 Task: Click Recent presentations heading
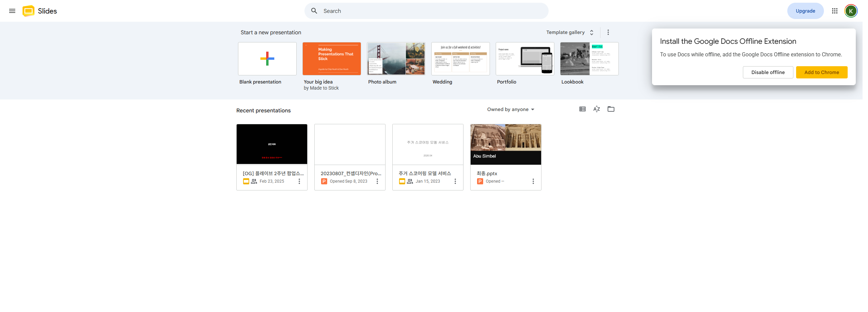(263, 111)
